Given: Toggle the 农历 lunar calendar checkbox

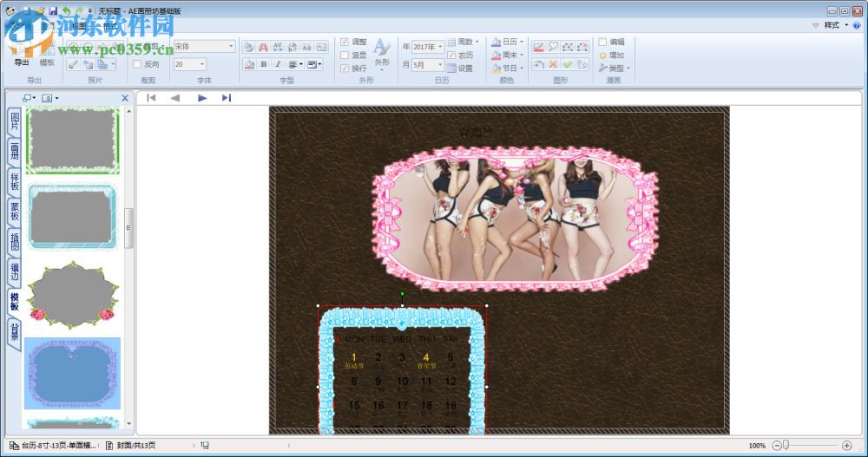Looking at the screenshot, I should (461, 55).
